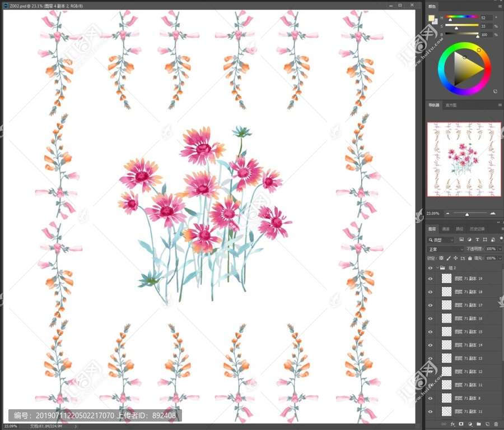Viewport: 504px width, 430px height.
Task: Hide layer 图层 71 副本 16
Action: (x=431, y=318)
